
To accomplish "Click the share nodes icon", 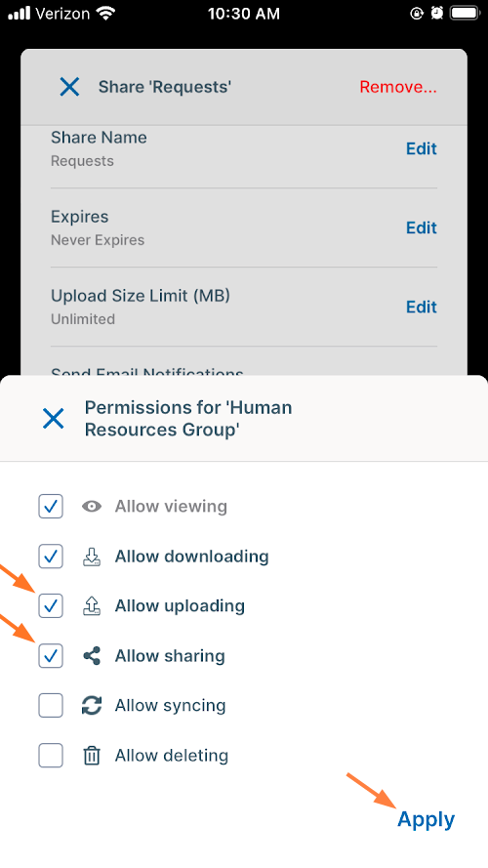I will coord(92,656).
